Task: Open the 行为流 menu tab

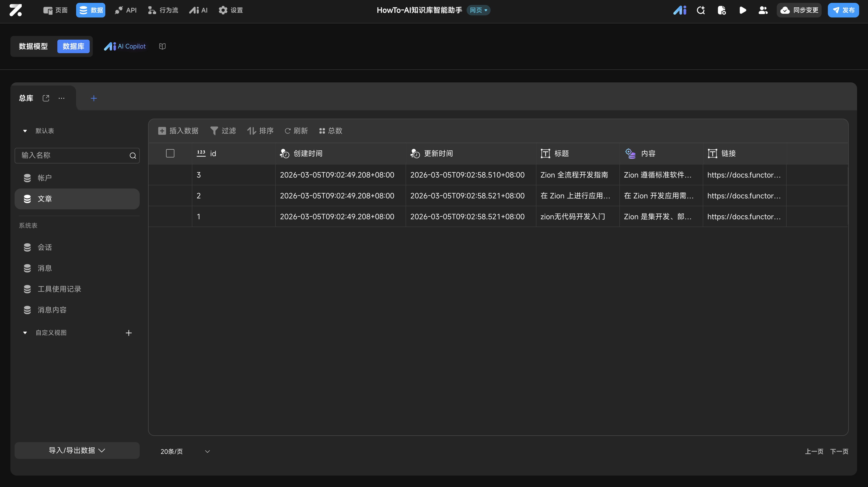Action: [163, 10]
